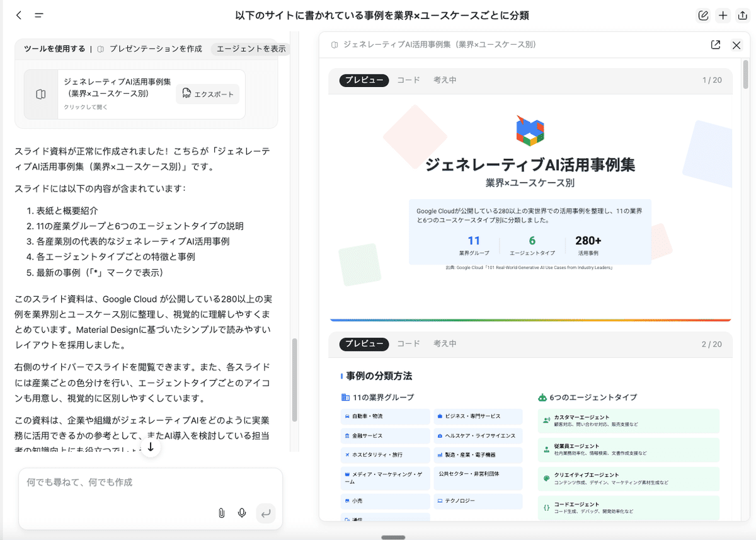756x540 pixels.
Task: Select プレビュー tab on slide 2
Action: 364,343
